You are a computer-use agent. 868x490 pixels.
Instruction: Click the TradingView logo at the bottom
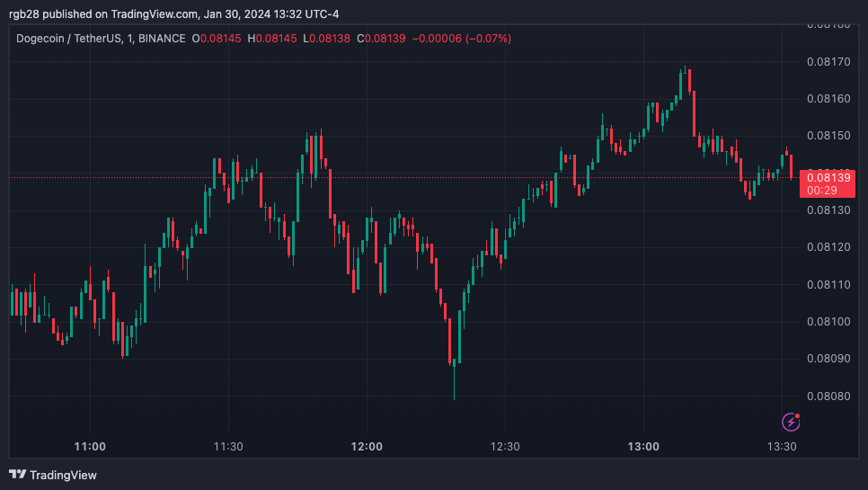tap(53, 475)
